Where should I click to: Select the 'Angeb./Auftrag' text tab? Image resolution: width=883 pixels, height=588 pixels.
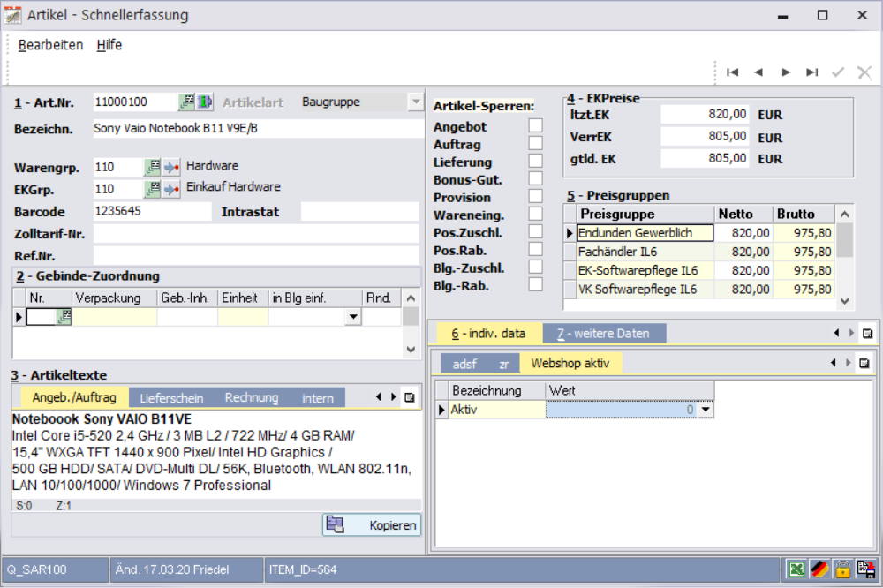(x=74, y=397)
